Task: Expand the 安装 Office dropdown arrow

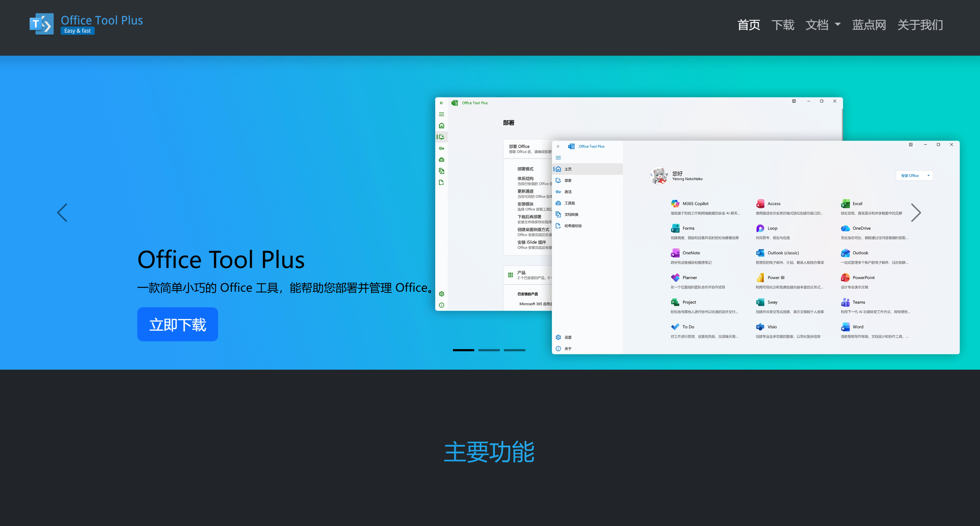Action: click(928, 175)
